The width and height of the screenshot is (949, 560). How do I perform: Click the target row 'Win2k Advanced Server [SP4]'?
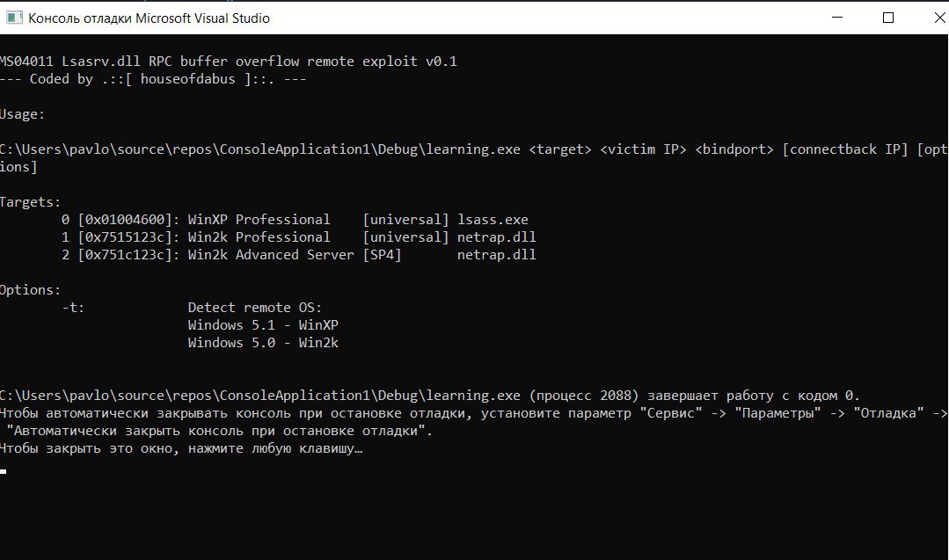coord(298,255)
